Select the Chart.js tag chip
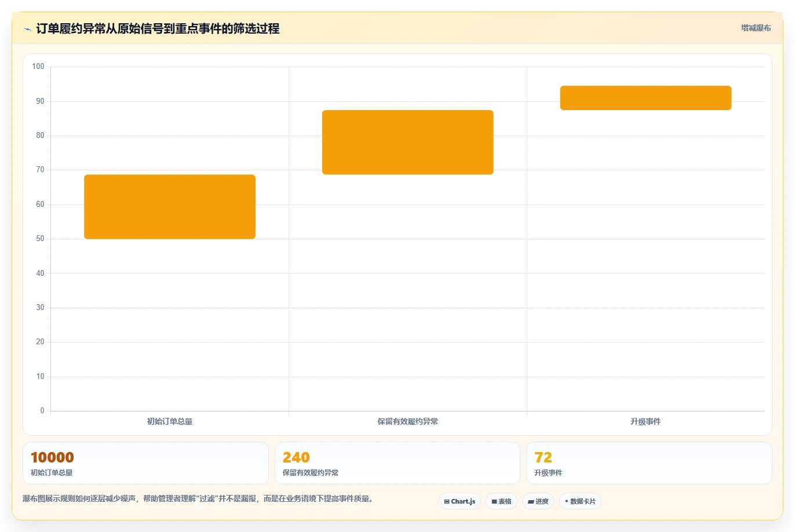 click(x=460, y=501)
